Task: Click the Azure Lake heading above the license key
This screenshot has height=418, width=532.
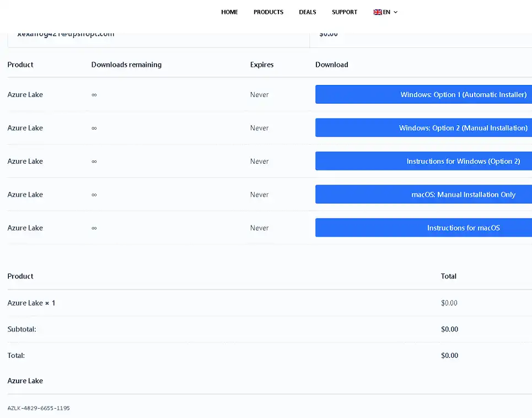Action: [x=25, y=381]
